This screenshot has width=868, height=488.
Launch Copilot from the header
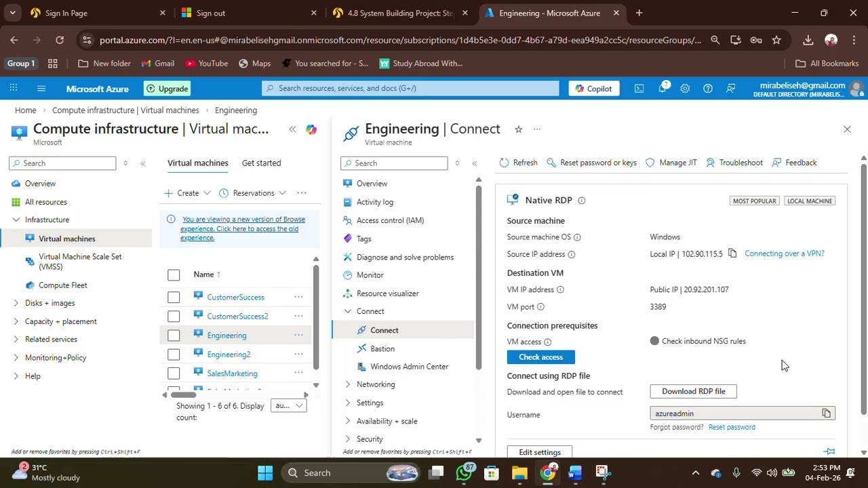(x=593, y=89)
